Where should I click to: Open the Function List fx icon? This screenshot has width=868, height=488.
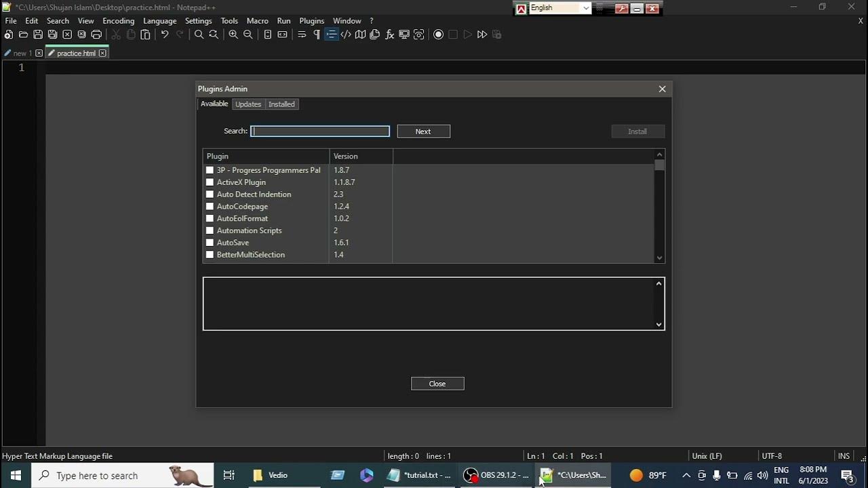390,35
